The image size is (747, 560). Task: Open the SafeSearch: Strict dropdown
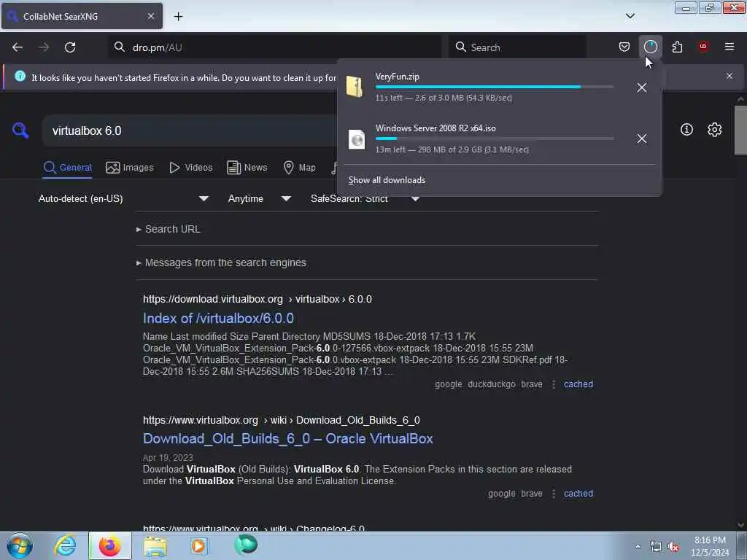365,198
